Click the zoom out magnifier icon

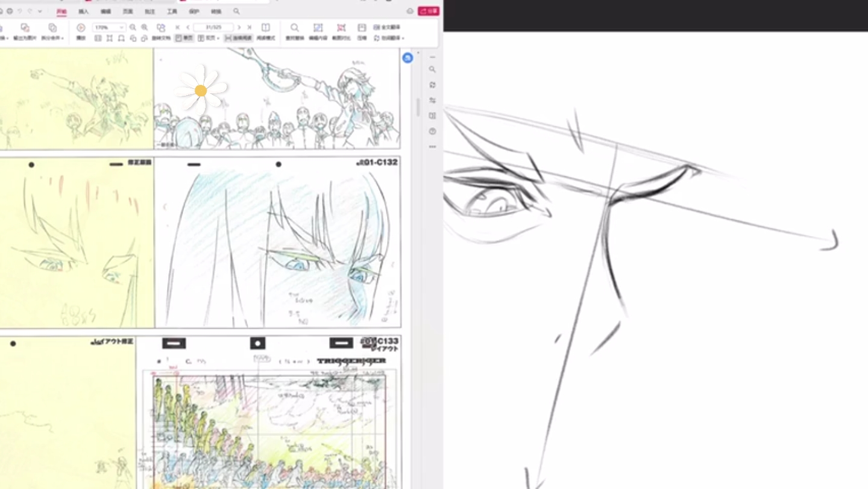click(133, 28)
